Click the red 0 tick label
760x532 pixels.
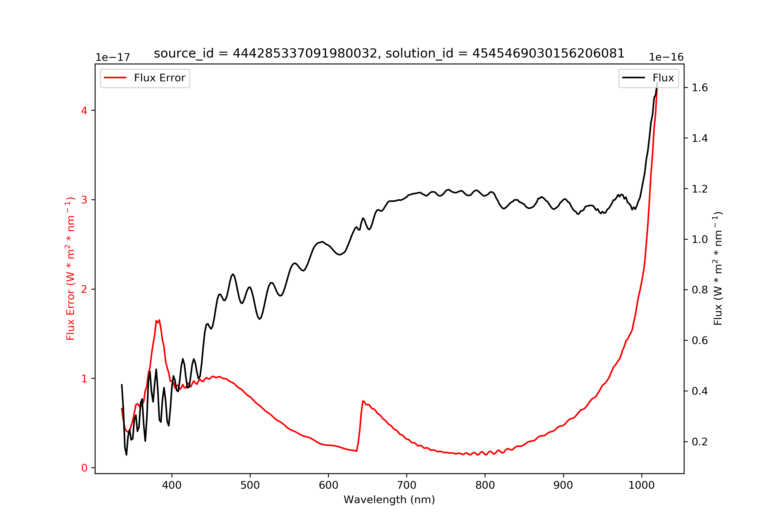click(x=84, y=468)
